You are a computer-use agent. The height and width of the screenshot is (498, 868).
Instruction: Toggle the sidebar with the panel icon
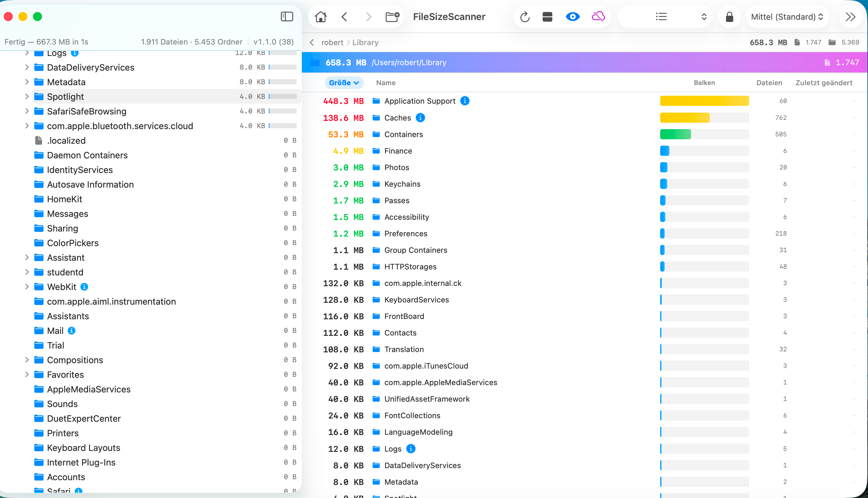click(287, 17)
